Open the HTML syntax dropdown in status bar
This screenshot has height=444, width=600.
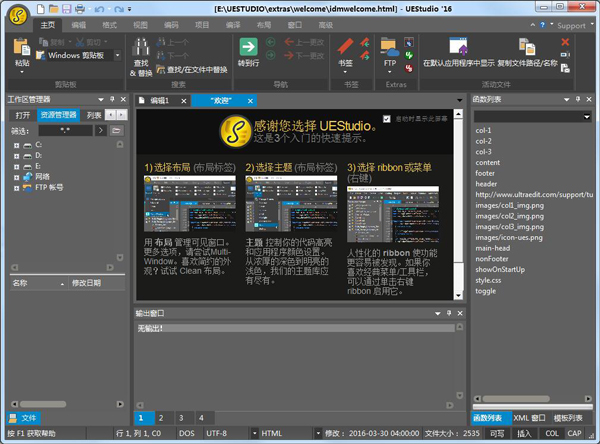tap(318, 433)
